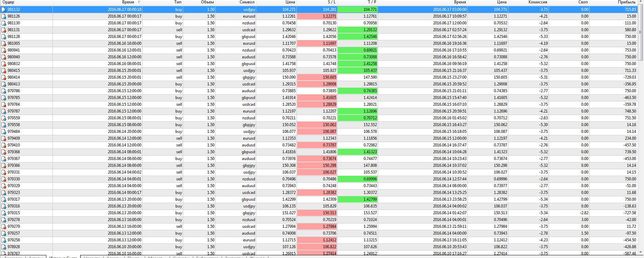Click the Время header with sort arrow
The width and height of the screenshot is (644, 258).
pos(128,2)
